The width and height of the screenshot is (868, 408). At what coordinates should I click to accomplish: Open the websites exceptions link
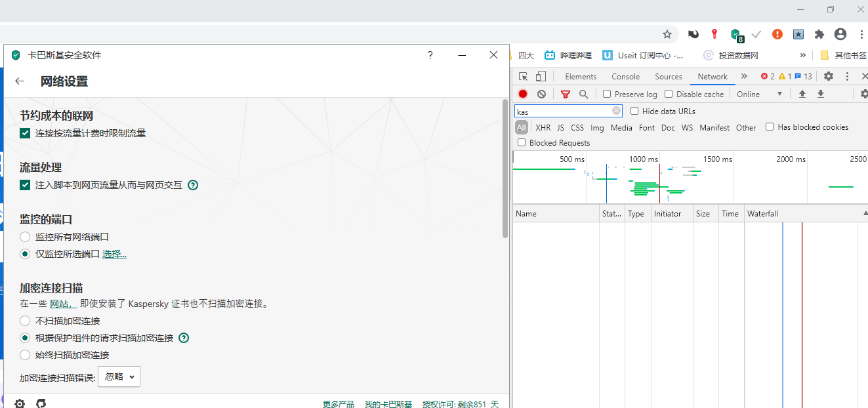click(64, 304)
